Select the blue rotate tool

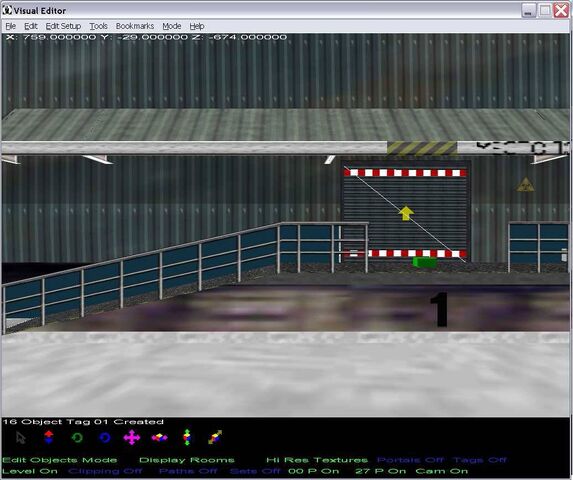click(105, 437)
